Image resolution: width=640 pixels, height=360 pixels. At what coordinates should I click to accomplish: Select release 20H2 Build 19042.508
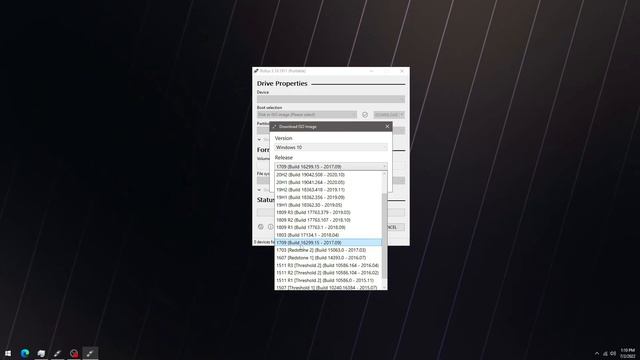click(328, 175)
